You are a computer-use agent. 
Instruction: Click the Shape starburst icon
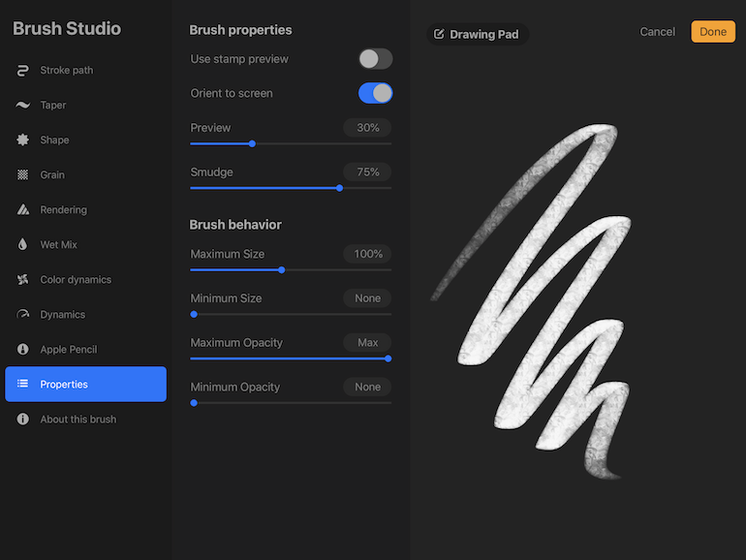22,140
